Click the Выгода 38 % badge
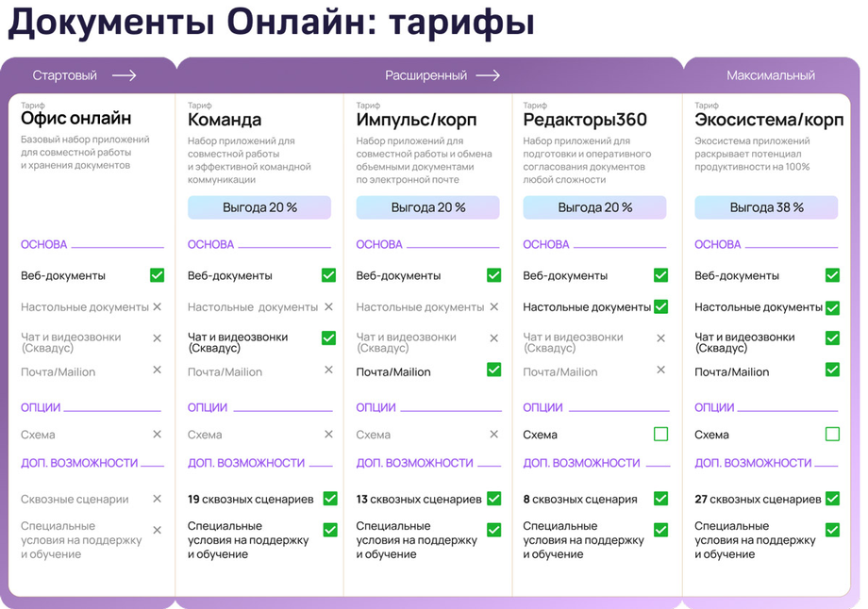The height and width of the screenshot is (609, 868). [x=766, y=207]
